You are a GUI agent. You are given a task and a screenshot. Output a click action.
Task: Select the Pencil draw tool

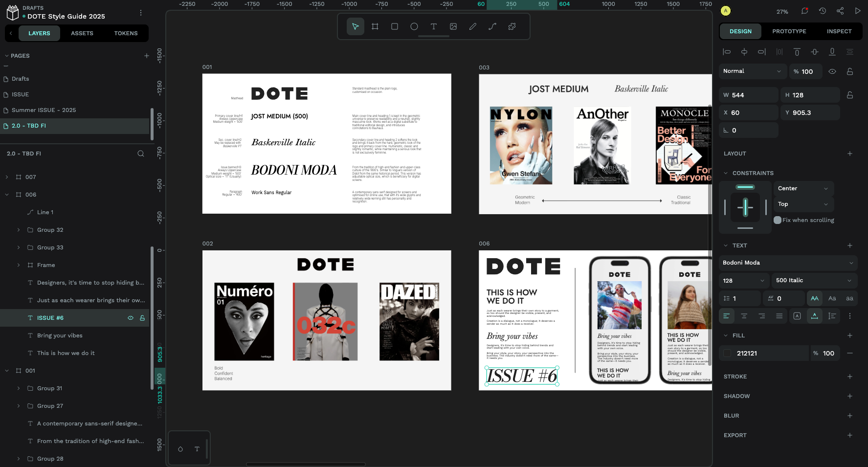(473, 26)
